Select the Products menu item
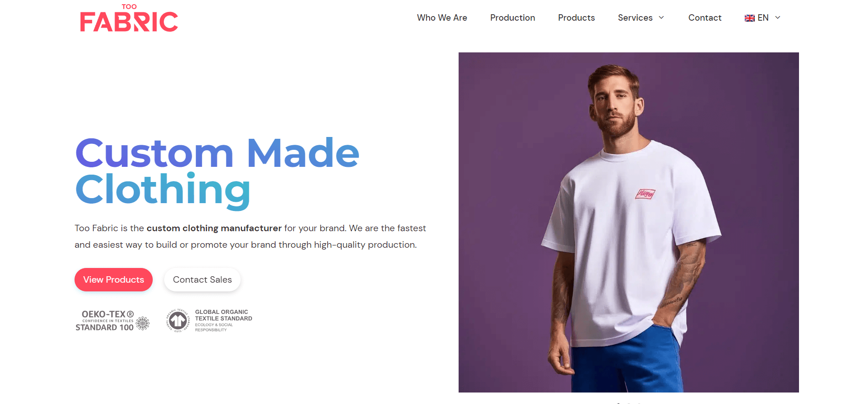 576,17
